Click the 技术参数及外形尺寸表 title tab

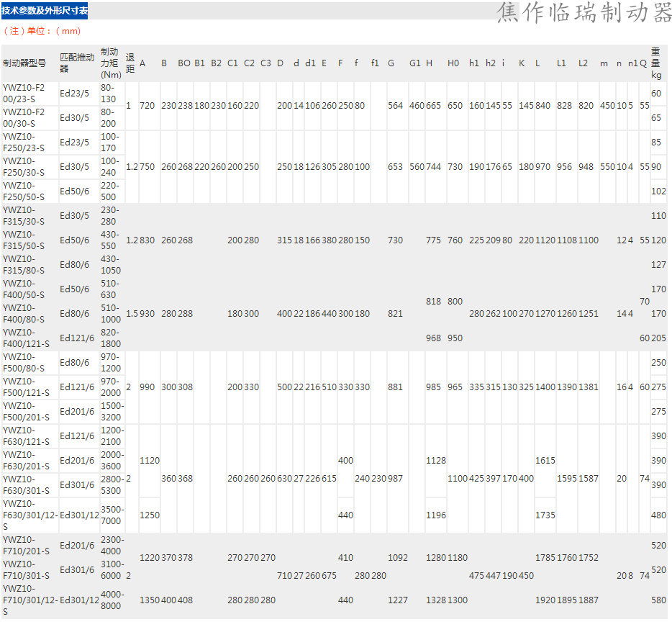[x=45, y=11]
